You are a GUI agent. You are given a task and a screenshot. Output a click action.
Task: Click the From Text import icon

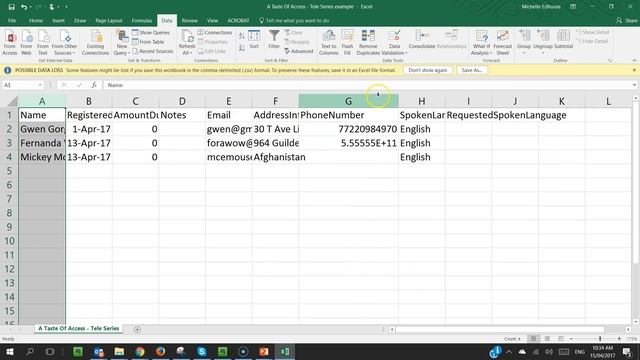(x=42, y=42)
